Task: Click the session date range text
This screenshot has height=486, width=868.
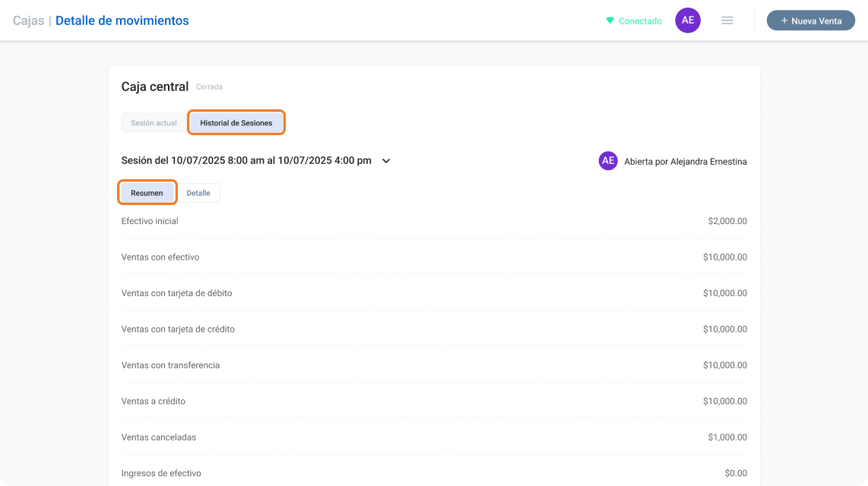Action: coord(246,160)
